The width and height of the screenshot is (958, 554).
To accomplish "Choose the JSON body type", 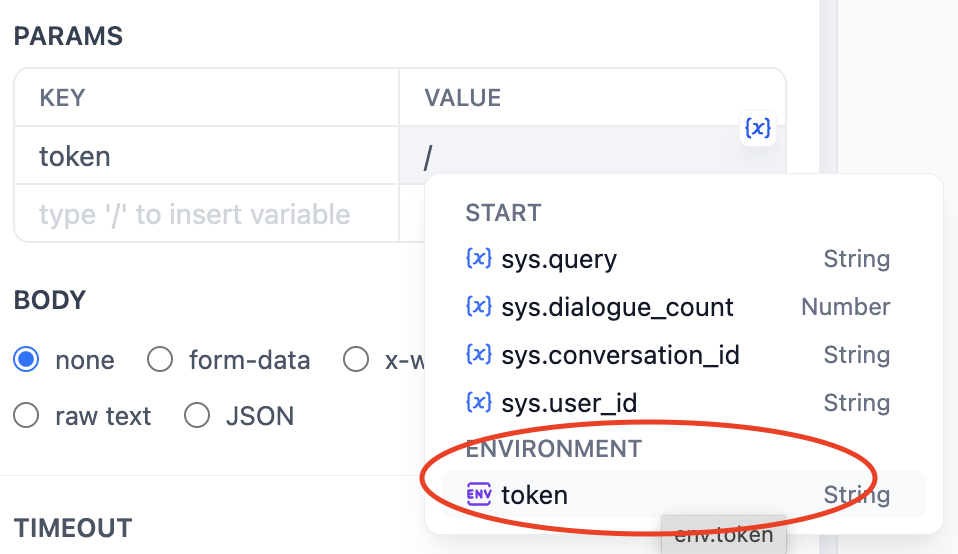I will (x=197, y=415).
